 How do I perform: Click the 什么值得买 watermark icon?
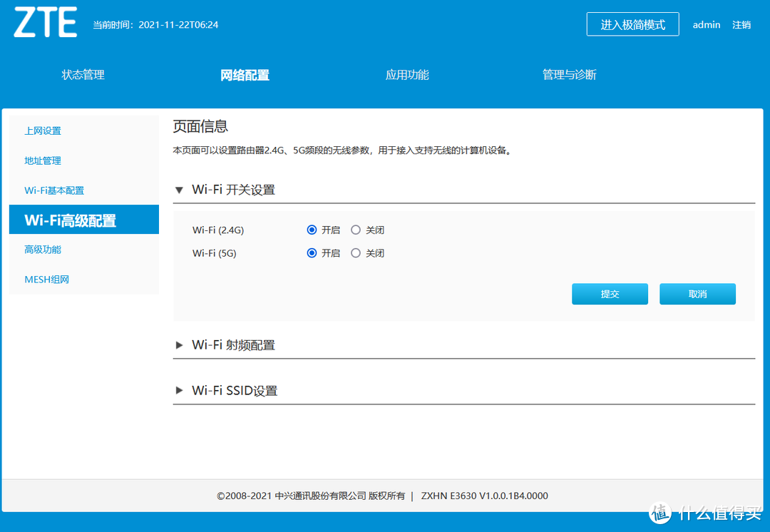(x=659, y=513)
